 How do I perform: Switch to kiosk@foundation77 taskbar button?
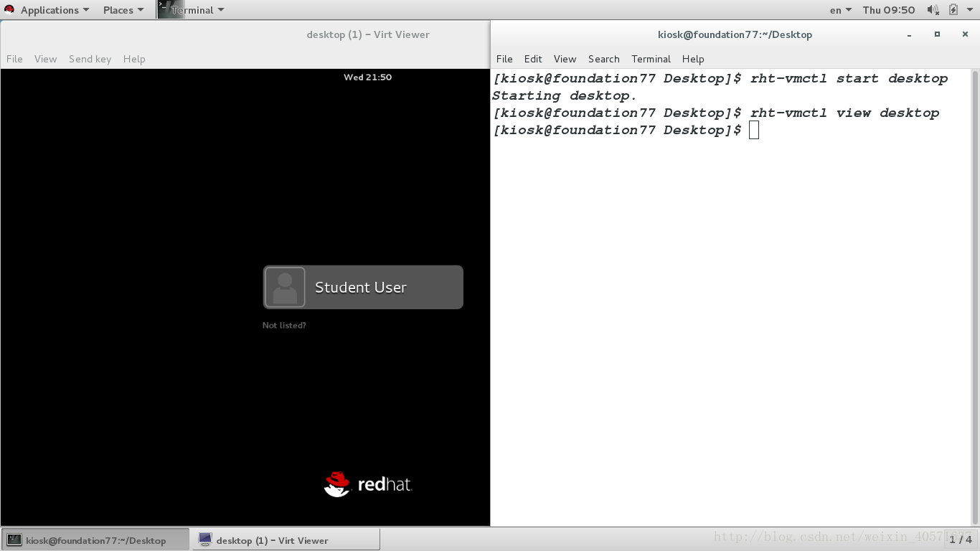(95, 540)
